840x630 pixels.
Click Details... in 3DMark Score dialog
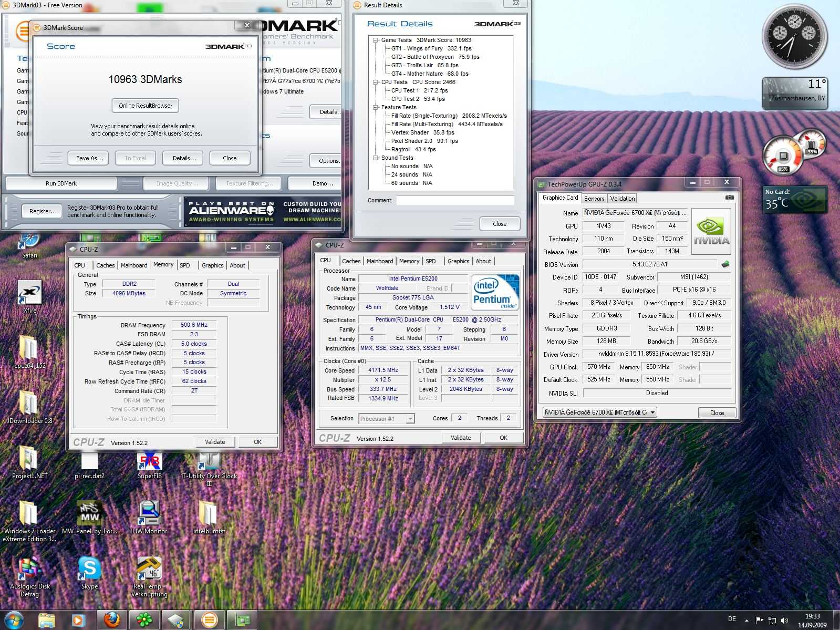point(184,158)
